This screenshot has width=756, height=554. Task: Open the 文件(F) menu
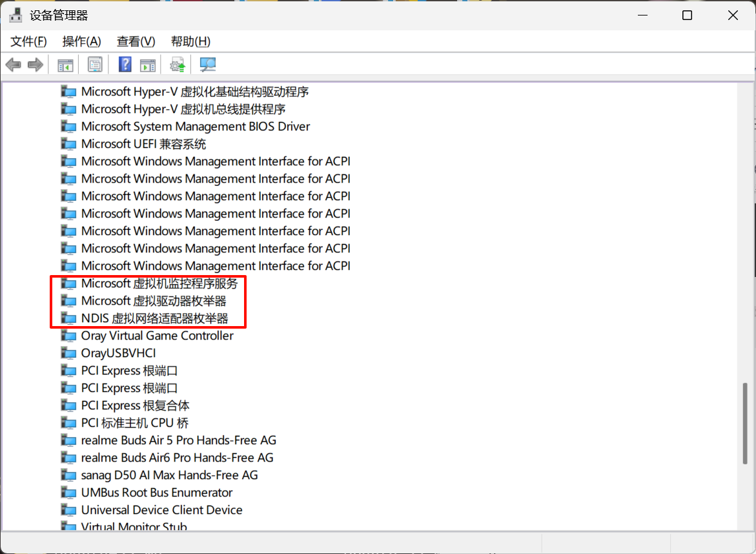tap(28, 41)
